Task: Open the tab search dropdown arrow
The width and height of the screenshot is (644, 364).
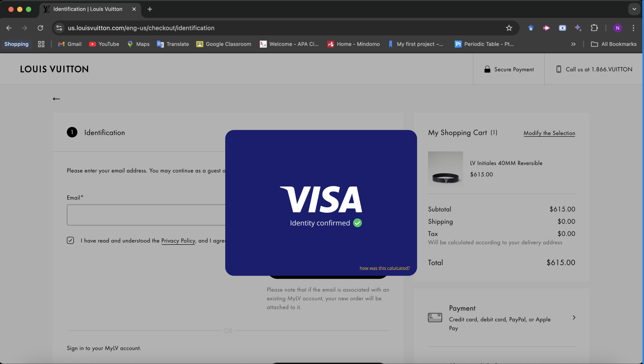Action: pos(634,9)
